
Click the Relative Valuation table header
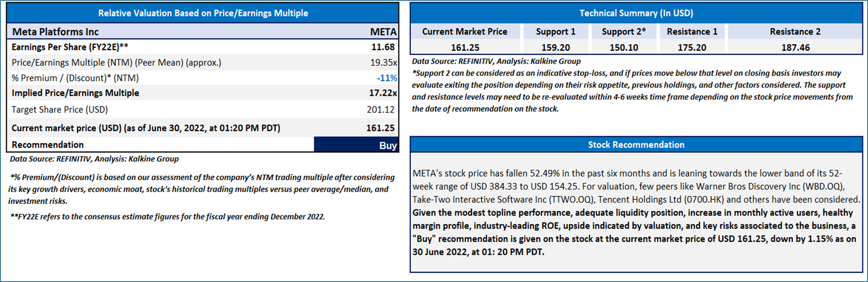click(203, 13)
